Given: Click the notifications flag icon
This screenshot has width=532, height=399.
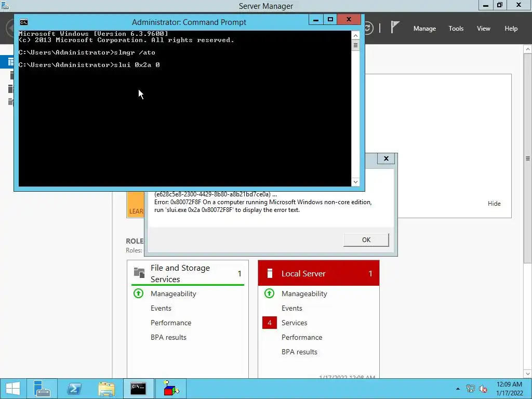Looking at the screenshot, I should 395,27.
